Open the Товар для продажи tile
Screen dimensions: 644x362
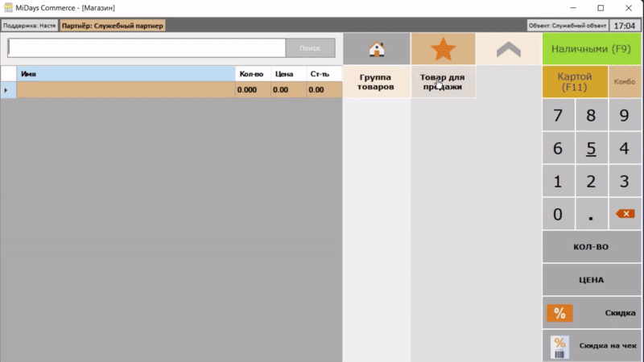pos(444,82)
